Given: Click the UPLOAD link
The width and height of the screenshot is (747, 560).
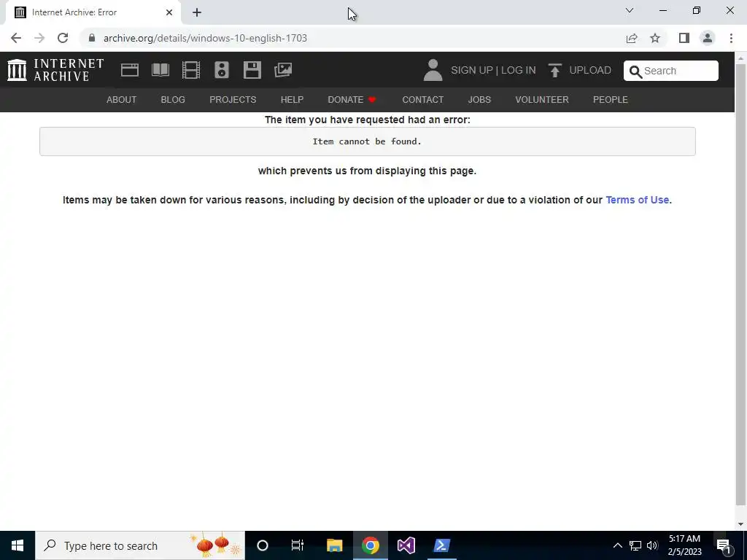Looking at the screenshot, I should [589, 71].
